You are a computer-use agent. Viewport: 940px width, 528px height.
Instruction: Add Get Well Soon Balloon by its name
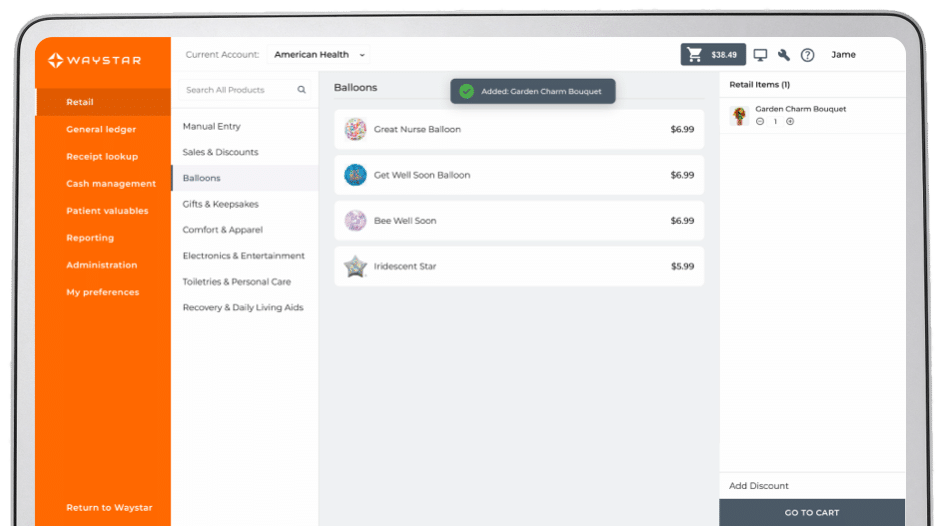coord(421,175)
